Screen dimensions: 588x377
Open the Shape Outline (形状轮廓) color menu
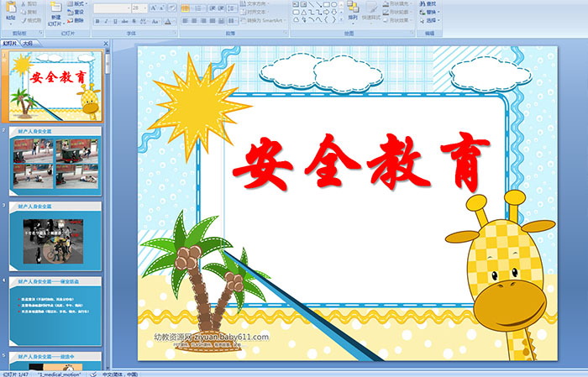[397, 12]
